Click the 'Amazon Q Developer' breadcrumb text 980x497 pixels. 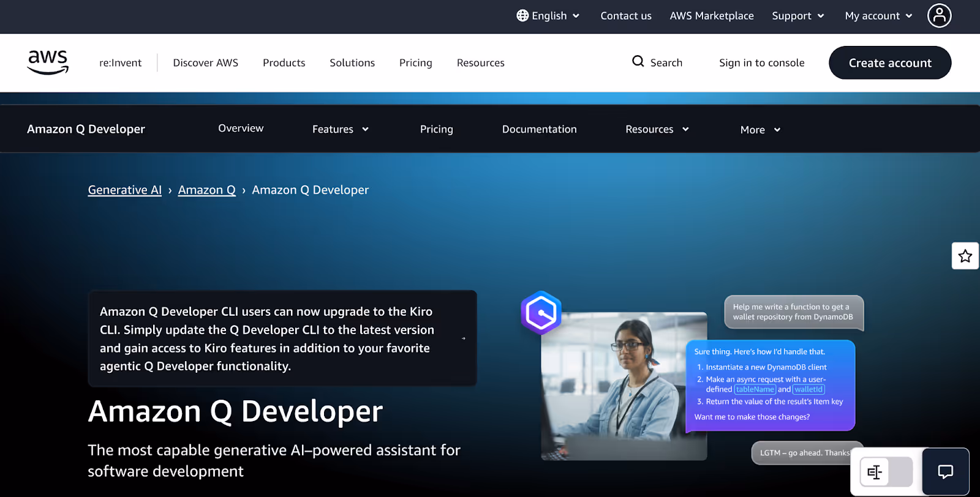(x=310, y=190)
